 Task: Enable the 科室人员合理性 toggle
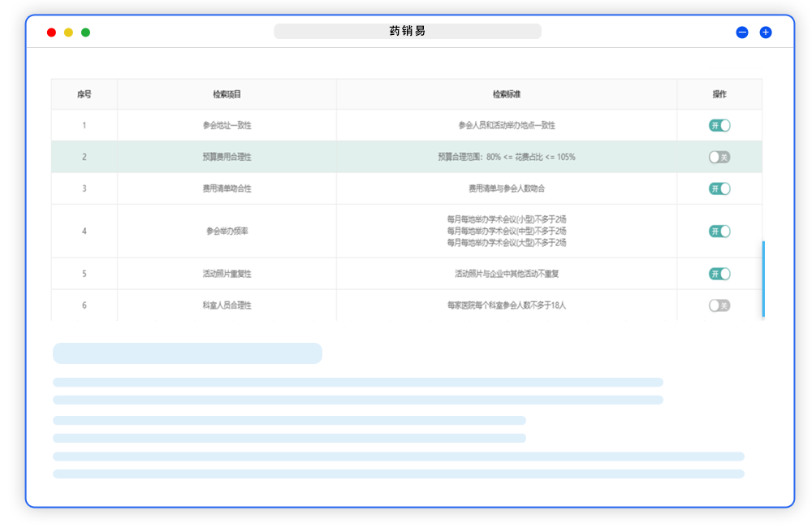point(719,305)
